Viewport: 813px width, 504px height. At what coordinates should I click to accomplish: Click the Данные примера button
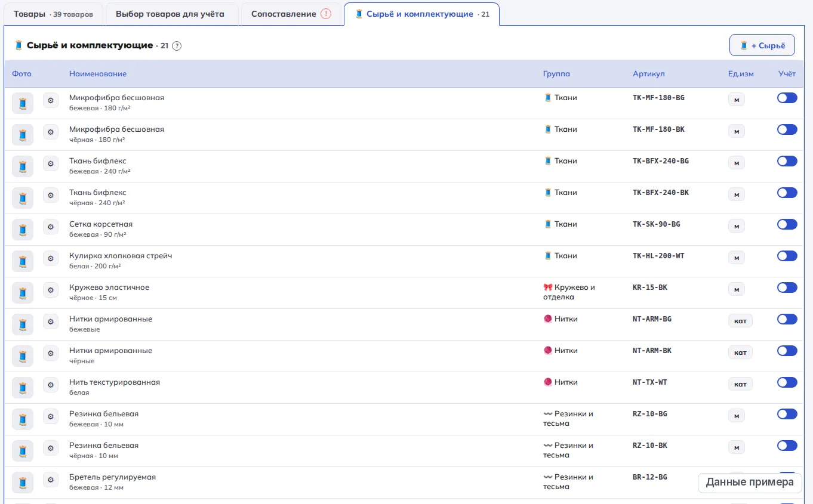749,483
